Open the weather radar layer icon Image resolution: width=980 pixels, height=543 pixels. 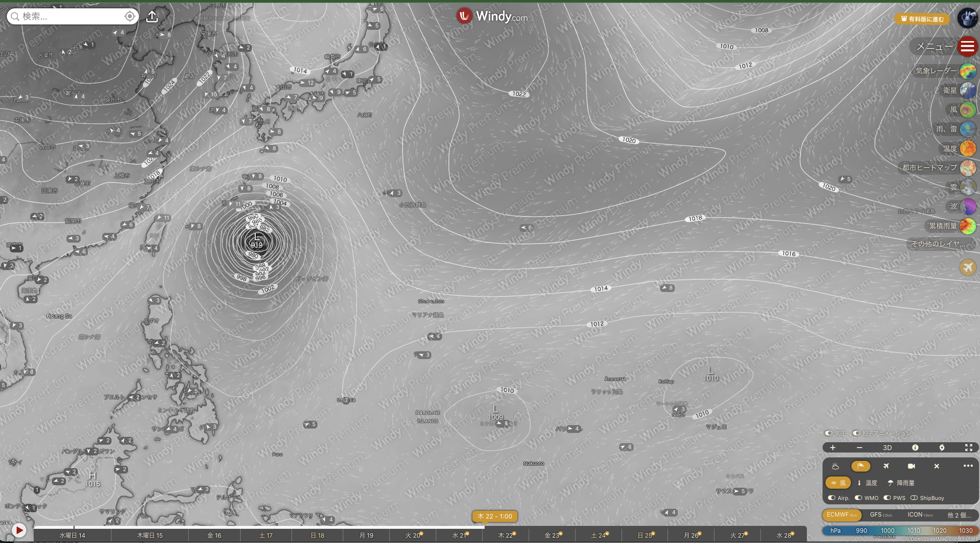(967, 71)
